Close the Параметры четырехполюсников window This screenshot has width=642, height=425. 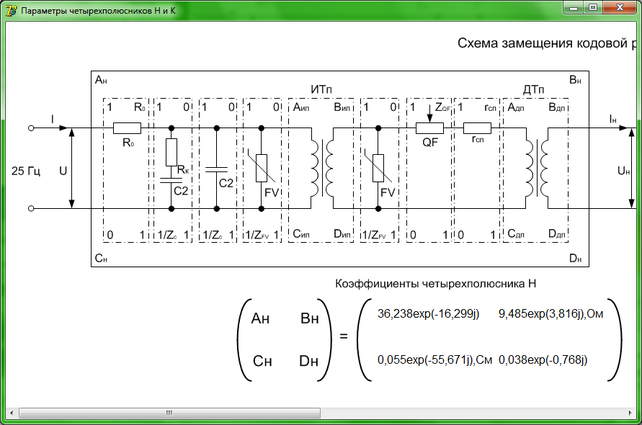point(620,8)
